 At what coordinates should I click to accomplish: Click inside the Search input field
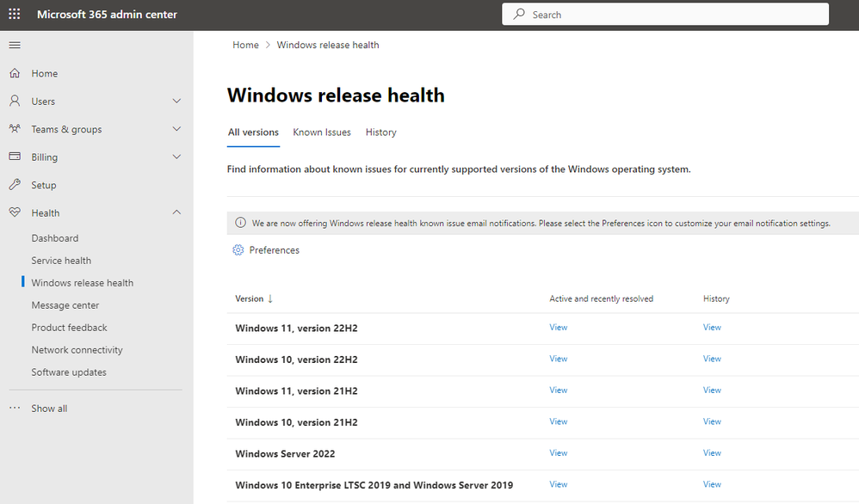coord(663,14)
